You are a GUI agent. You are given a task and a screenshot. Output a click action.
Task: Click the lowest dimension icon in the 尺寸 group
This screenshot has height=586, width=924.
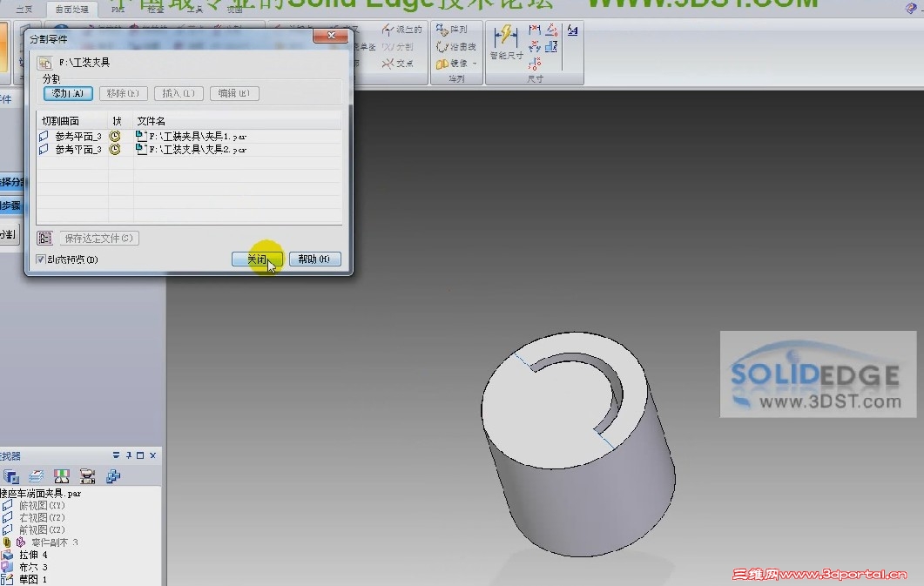535,64
